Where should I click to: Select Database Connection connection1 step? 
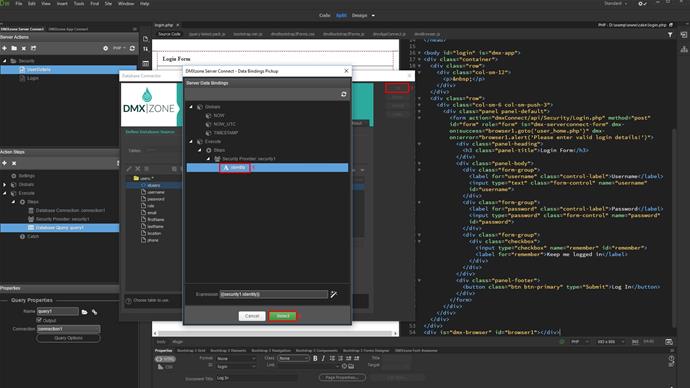[x=70, y=211]
